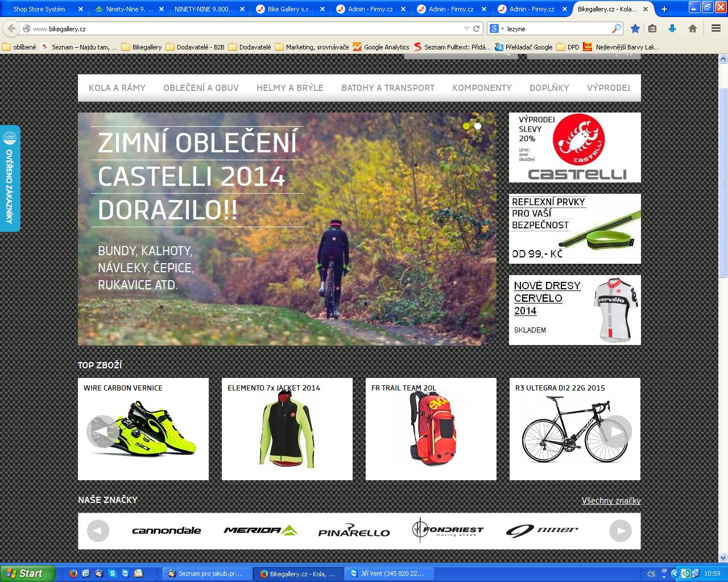Open the Překladač Google bookmark
The image size is (728, 582).
[x=523, y=47]
